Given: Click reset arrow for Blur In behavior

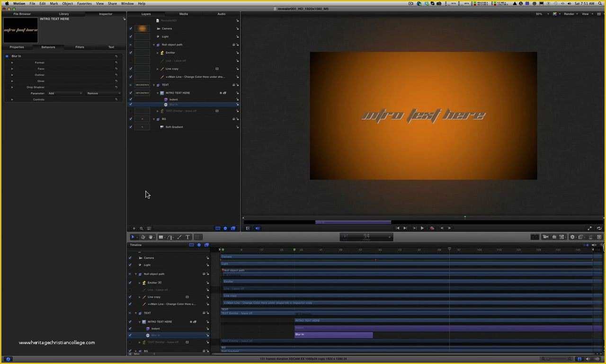Looking at the screenshot, I should 116,56.
